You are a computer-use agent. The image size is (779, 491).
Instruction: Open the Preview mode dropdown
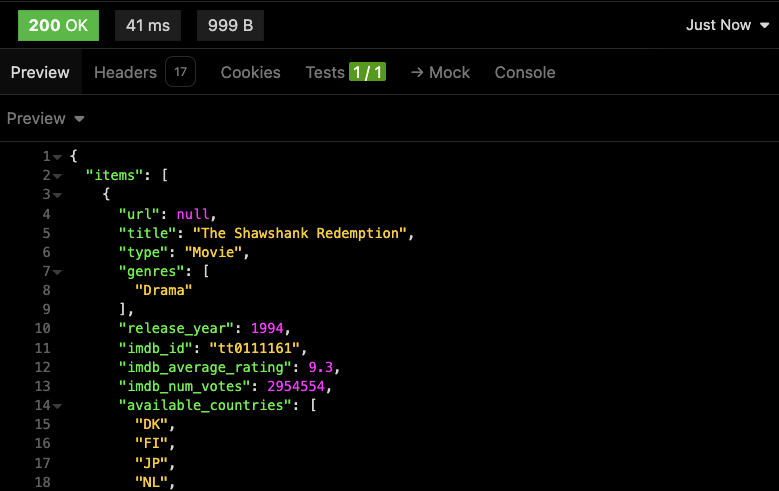(x=45, y=119)
